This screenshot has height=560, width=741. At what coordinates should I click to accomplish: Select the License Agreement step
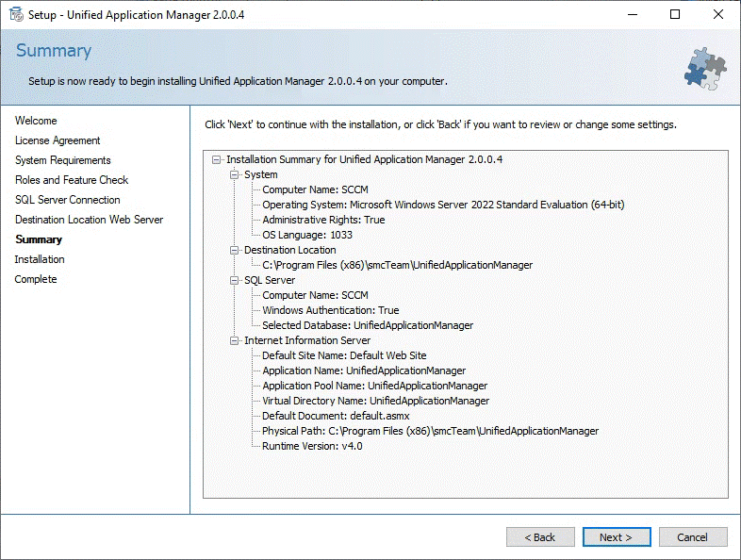58,140
